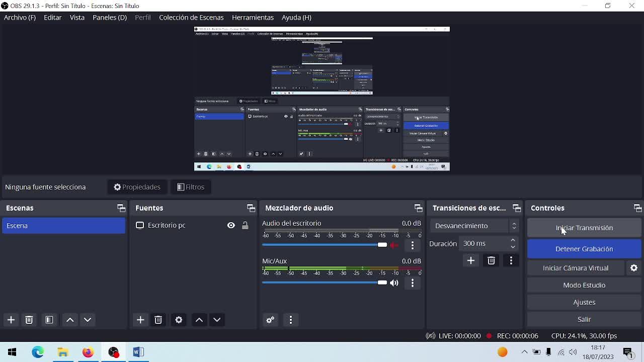The width and height of the screenshot is (644, 362).
Task: Delete selected source with trash icon
Action: click(x=158, y=320)
